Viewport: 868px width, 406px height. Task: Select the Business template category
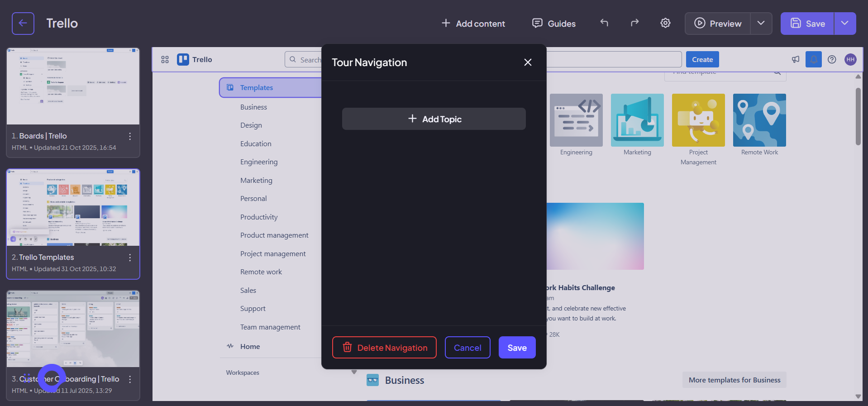pos(253,107)
